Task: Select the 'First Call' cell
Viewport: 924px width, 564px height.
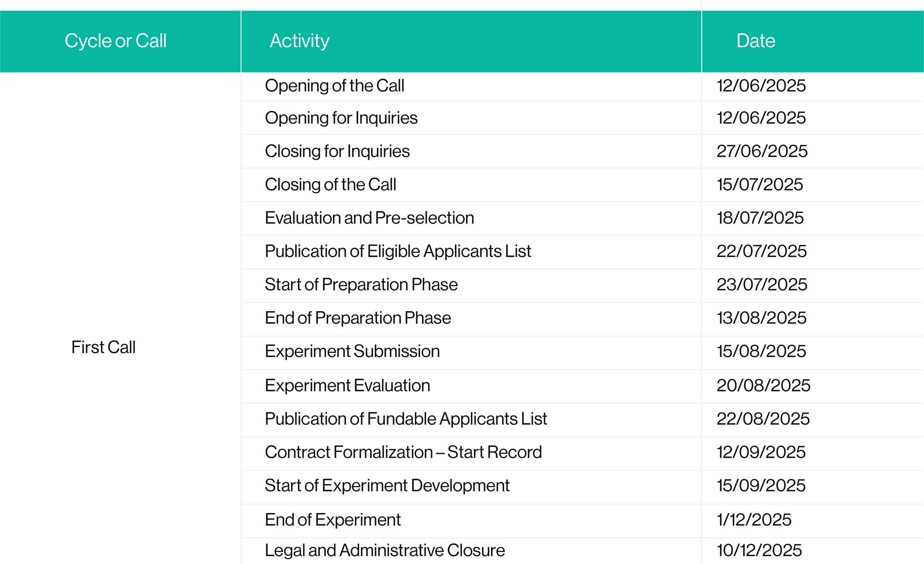Action: (103, 347)
